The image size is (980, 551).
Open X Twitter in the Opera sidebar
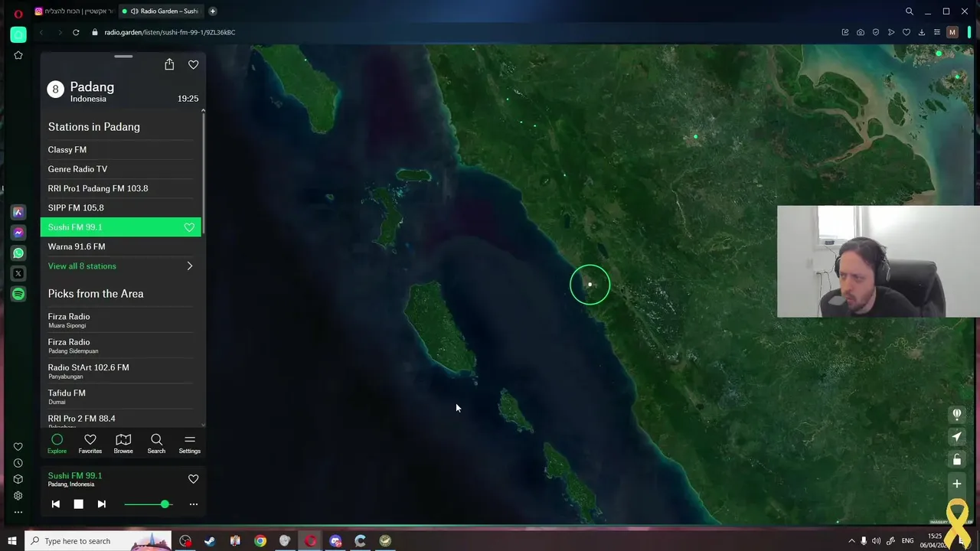pyautogui.click(x=18, y=273)
